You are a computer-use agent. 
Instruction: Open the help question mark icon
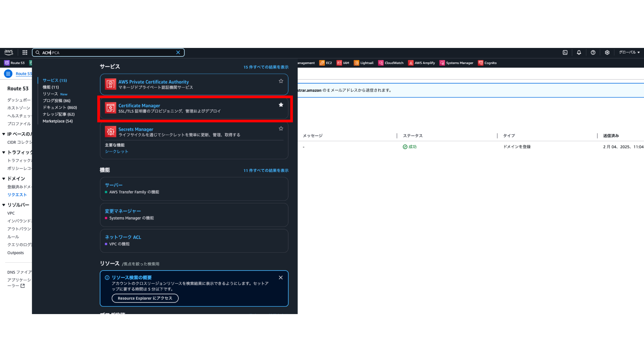593,52
